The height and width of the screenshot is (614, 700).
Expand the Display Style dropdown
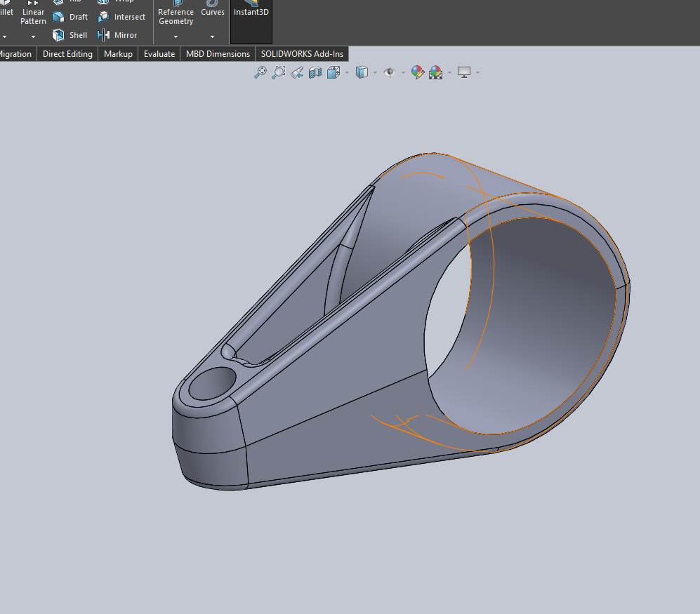(x=376, y=72)
